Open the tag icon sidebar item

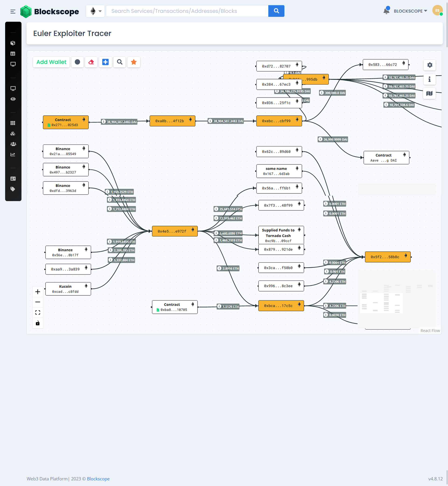pyautogui.click(x=13, y=189)
